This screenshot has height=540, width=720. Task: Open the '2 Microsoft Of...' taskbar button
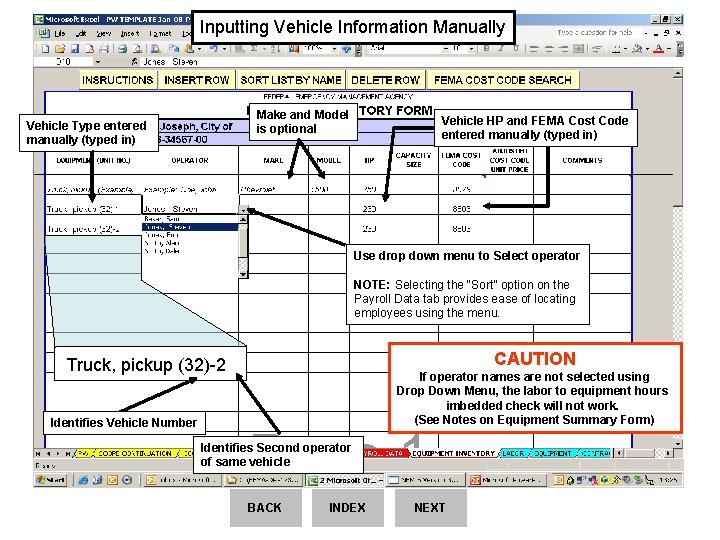(345, 480)
